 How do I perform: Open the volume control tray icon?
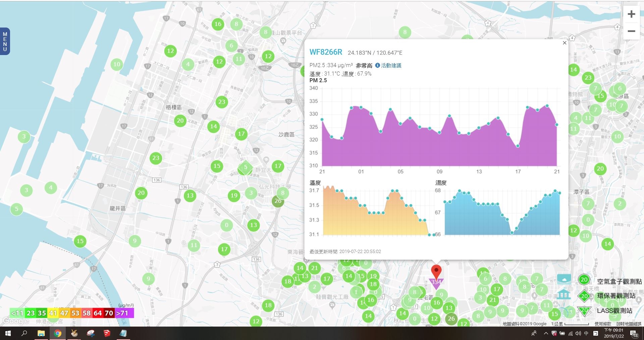click(578, 333)
